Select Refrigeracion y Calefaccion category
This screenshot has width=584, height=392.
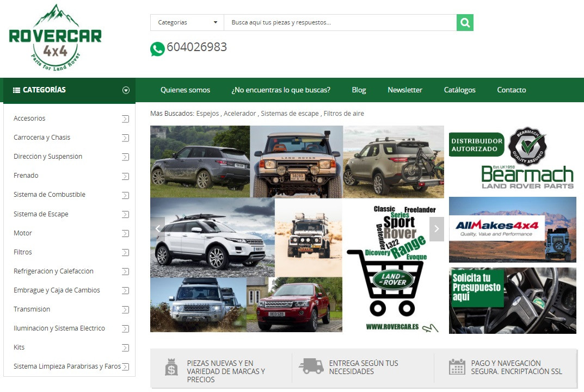[53, 271]
